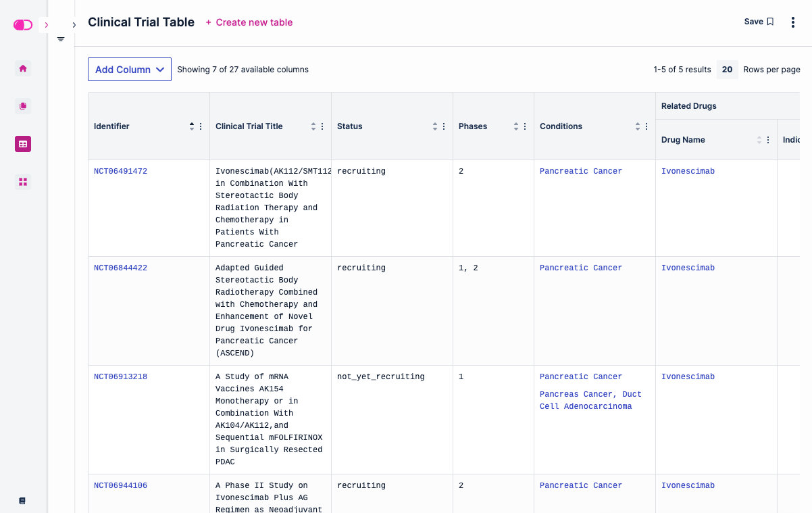Open the grid dashboard sidebar icon
The height and width of the screenshot is (513, 812).
(x=23, y=182)
